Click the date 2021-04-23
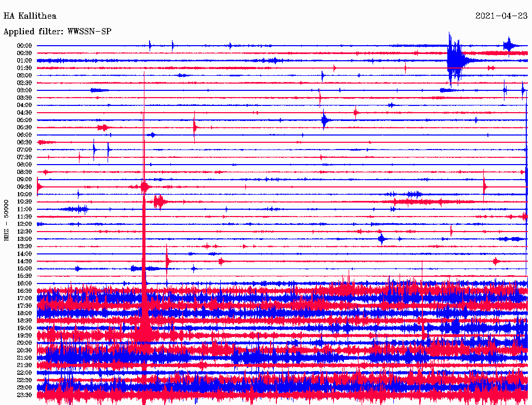The height and width of the screenshot is (405, 532). (x=501, y=16)
